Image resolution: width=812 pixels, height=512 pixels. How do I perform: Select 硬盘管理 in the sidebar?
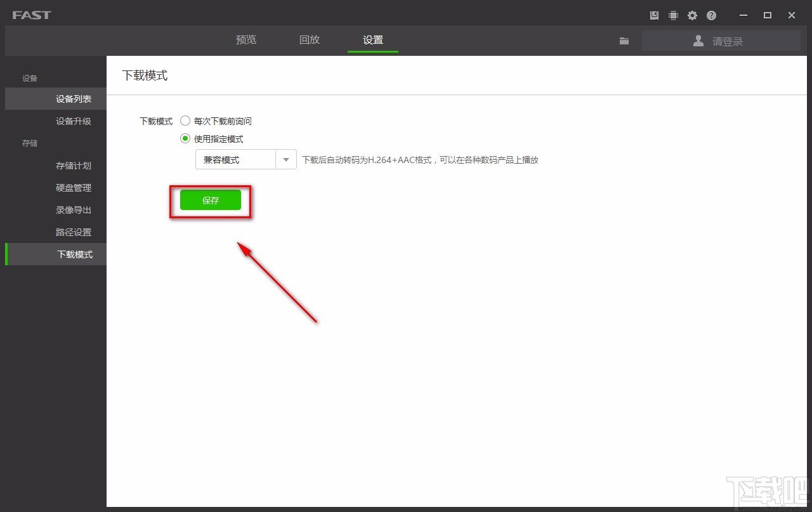(73, 188)
